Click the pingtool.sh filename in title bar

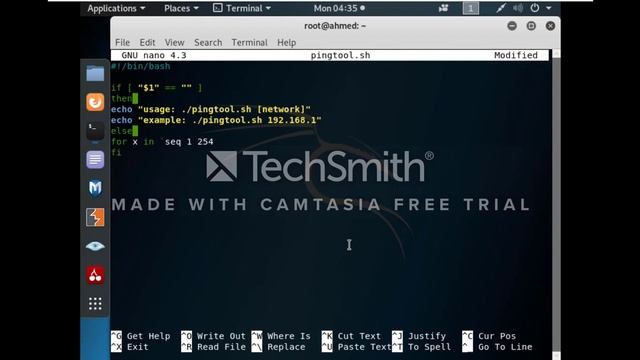point(340,55)
